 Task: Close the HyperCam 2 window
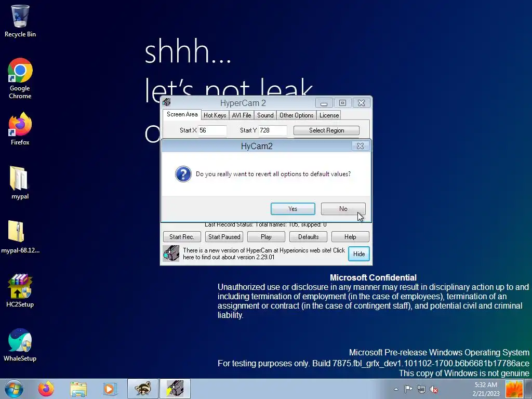point(362,103)
